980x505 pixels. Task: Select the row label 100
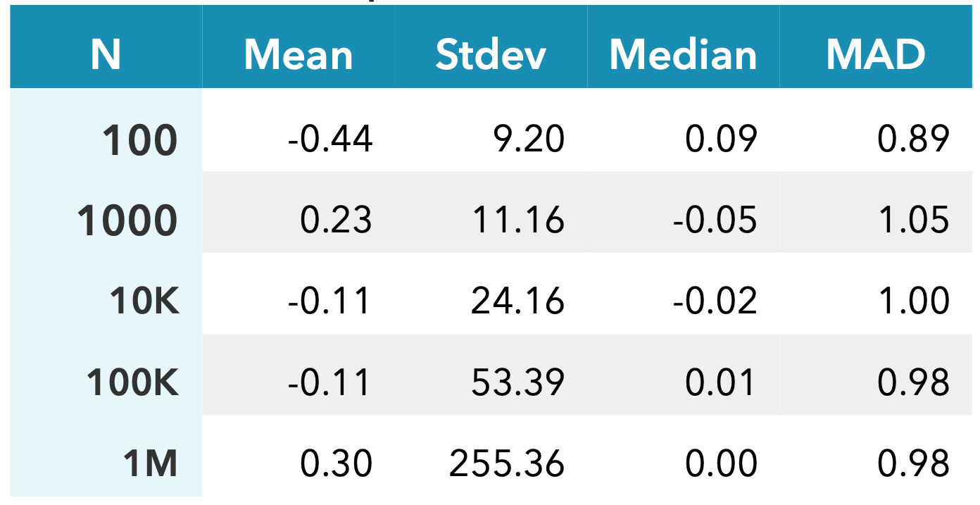pyautogui.click(x=140, y=140)
